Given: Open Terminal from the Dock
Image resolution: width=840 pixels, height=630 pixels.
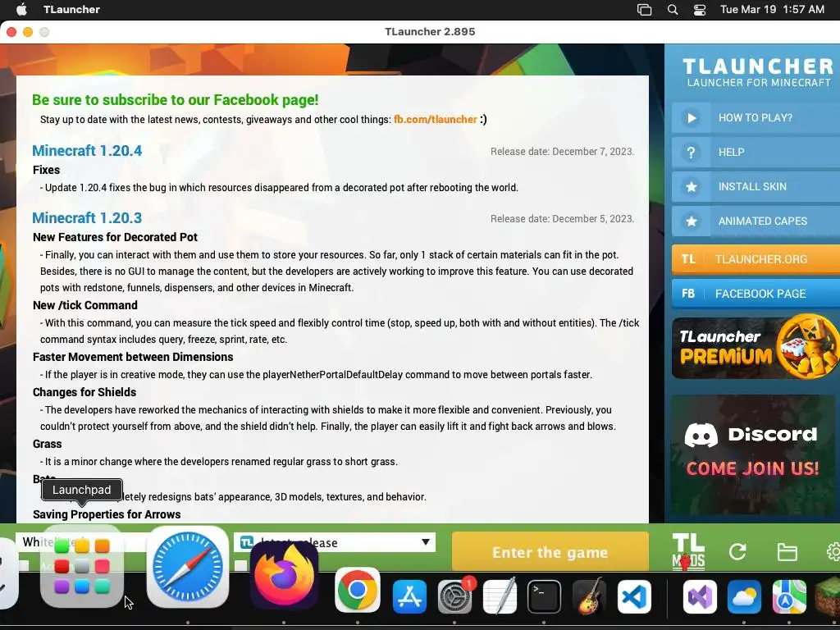Looking at the screenshot, I should 545,596.
